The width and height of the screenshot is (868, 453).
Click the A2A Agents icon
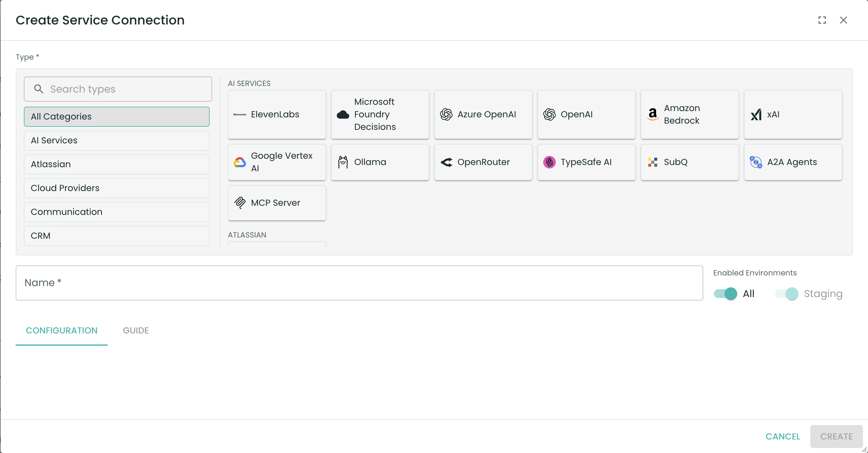756,162
